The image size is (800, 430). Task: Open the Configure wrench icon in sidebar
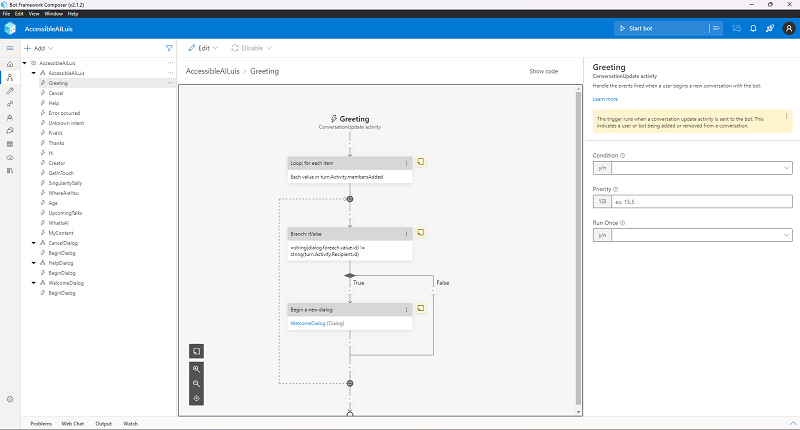(x=10, y=91)
